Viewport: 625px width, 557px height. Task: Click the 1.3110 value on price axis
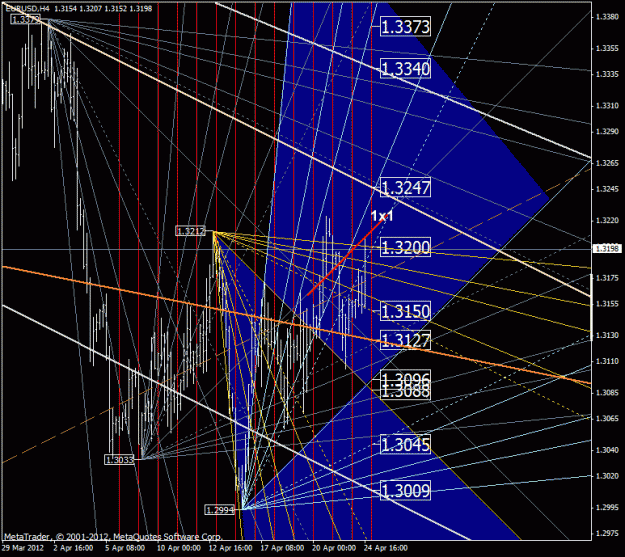tap(607, 361)
